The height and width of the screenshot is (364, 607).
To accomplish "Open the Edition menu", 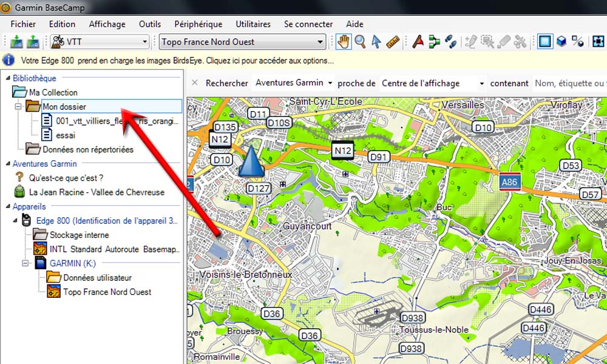I will point(62,24).
